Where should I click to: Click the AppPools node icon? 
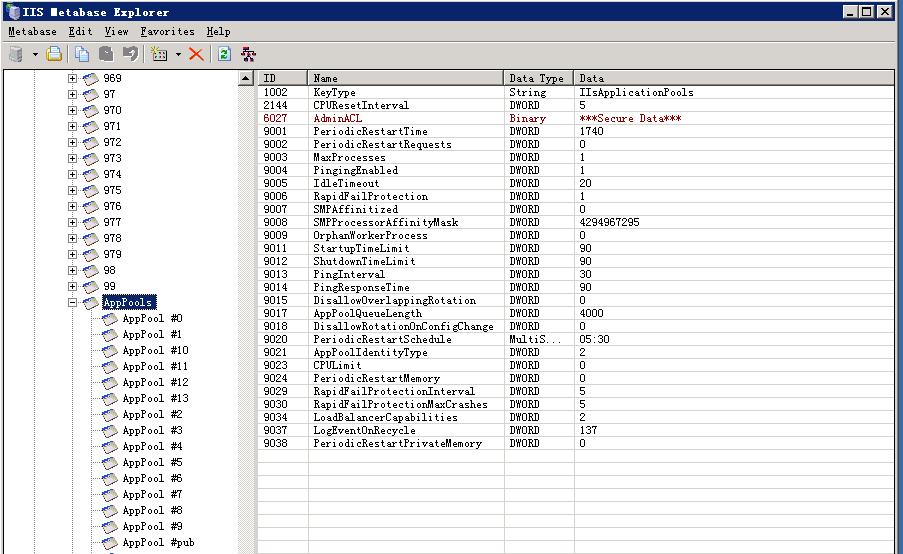90,302
